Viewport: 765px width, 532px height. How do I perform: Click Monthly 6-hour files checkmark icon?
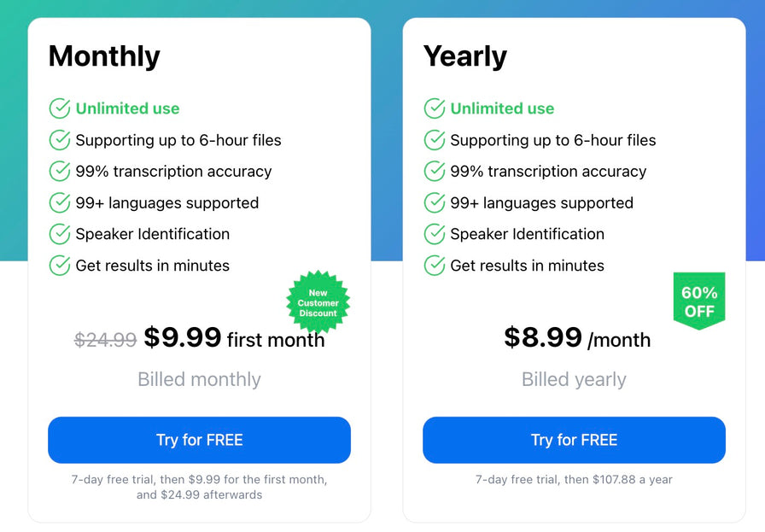coord(60,140)
